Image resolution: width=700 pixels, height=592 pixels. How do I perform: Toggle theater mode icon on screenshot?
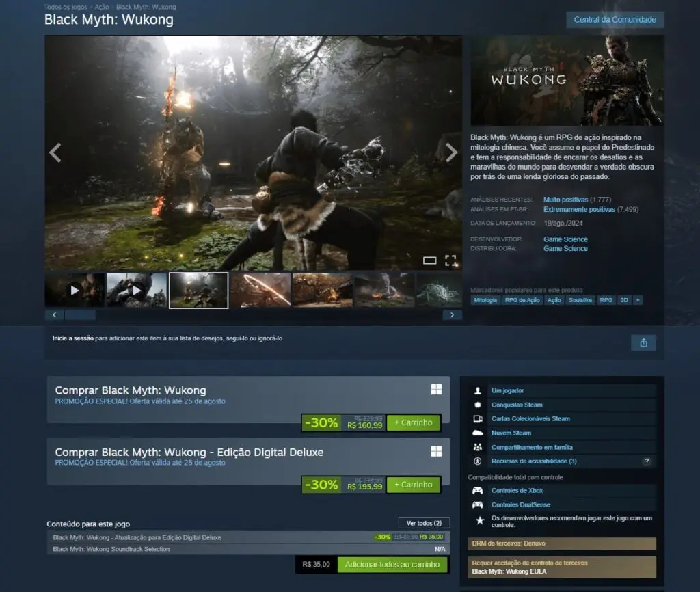pyautogui.click(x=429, y=260)
